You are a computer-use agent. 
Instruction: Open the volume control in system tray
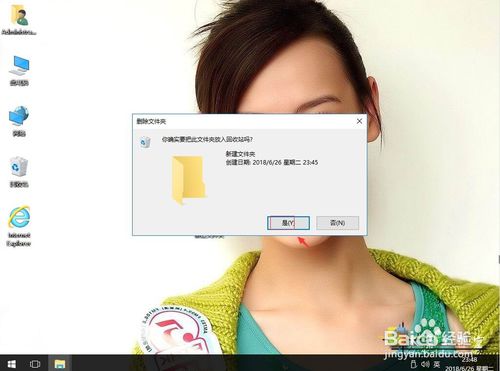click(x=425, y=364)
